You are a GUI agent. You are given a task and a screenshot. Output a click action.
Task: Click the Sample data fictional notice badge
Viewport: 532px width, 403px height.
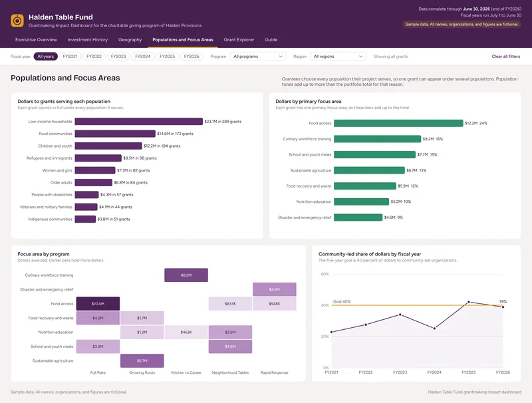tap(462, 25)
